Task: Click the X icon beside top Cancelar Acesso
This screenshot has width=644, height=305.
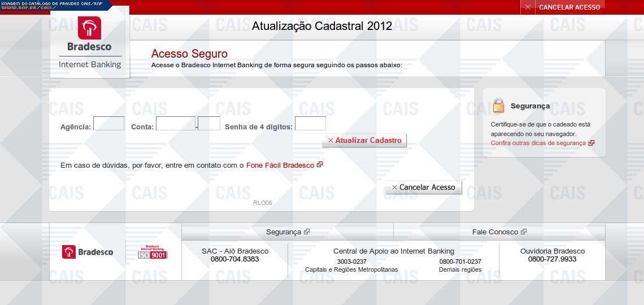Action: [x=528, y=7]
